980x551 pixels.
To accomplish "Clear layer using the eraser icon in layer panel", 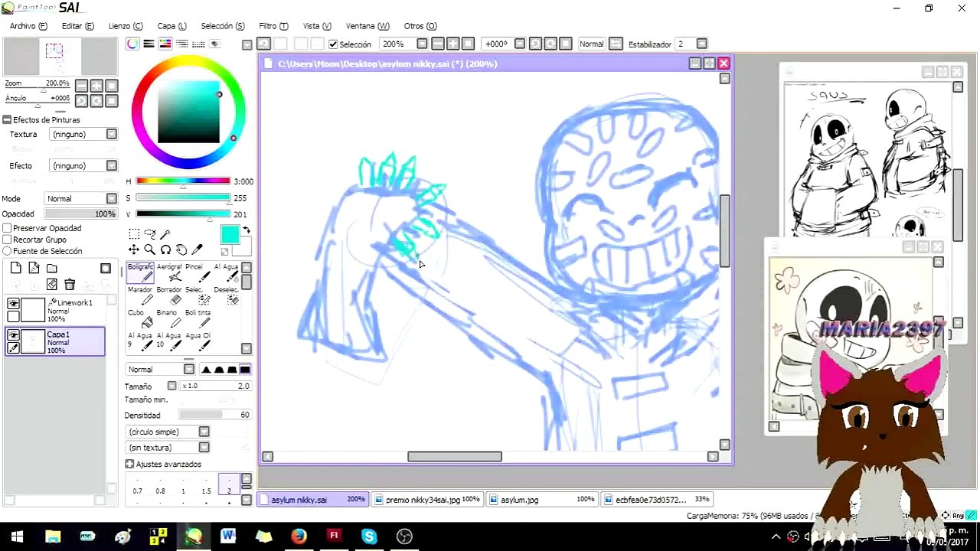I will point(52,285).
